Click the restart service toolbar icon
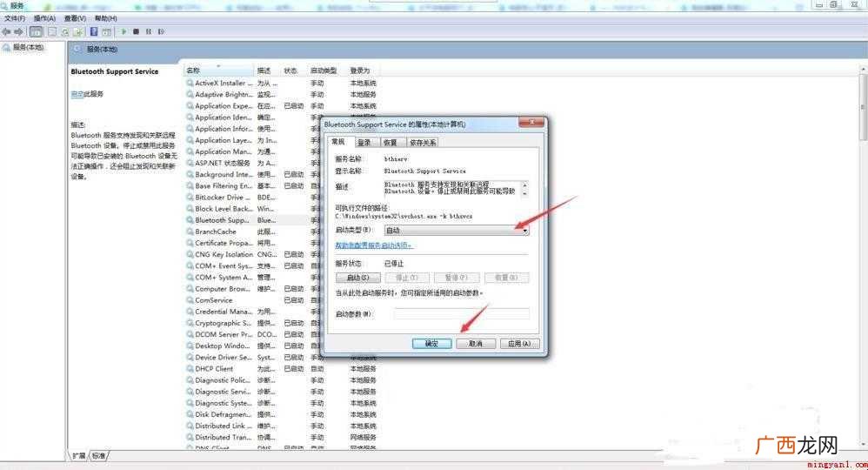Viewport: 868px width, 470px height. 161,31
